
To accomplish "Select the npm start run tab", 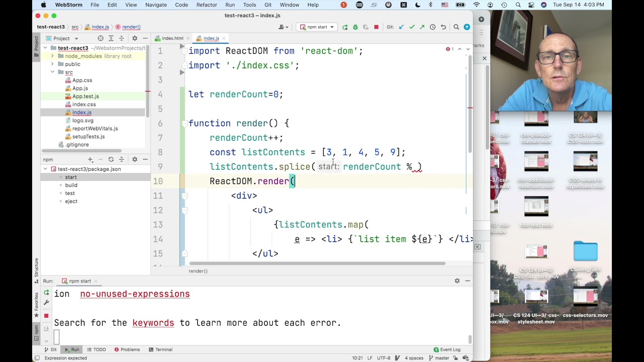I will pos(80,281).
